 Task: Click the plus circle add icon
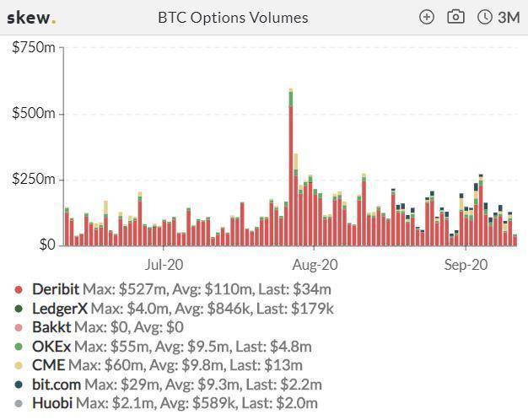[x=427, y=17]
